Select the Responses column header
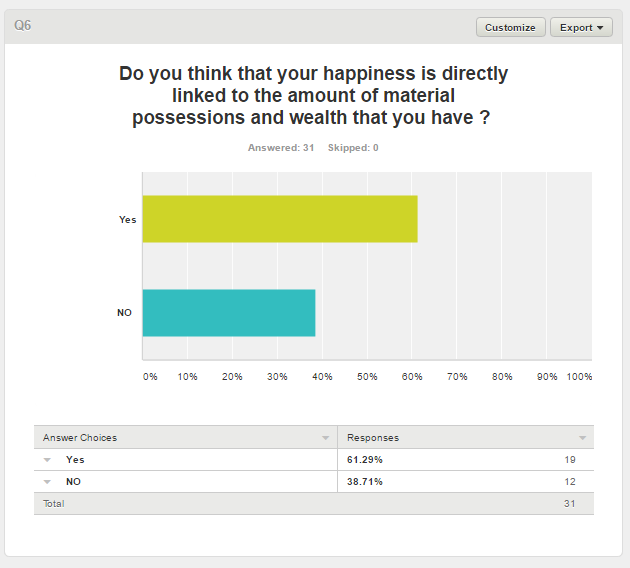This screenshot has height=568, width=630. click(372, 438)
